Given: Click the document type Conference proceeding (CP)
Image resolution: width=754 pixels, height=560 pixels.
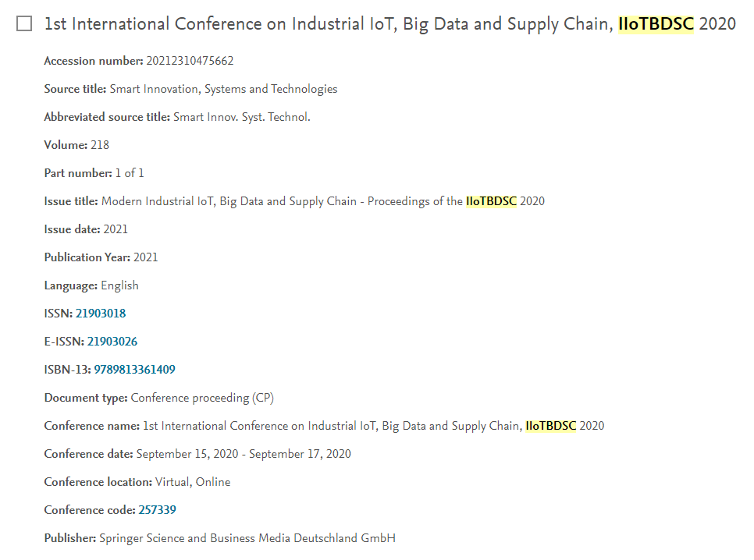Looking at the screenshot, I should click(x=202, y=398).
